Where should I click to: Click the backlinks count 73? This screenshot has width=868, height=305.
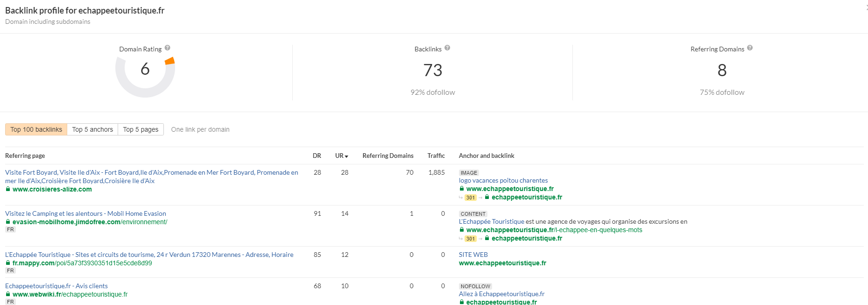coord(433,70)
